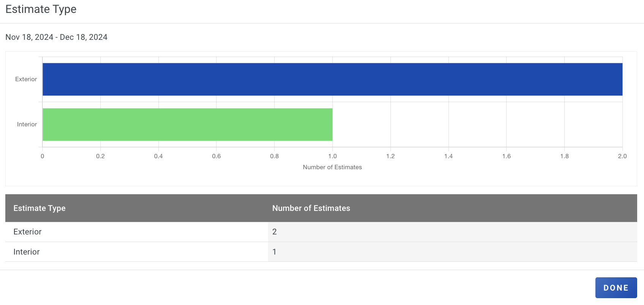Image resolution: width=644 pixels, height=305 pixels.
Task: Click the Interior label on chart axis
Action: click(27, 124)
